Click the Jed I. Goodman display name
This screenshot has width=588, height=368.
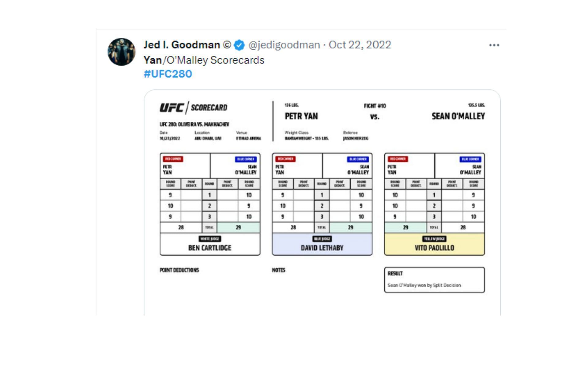click(182, 45)
